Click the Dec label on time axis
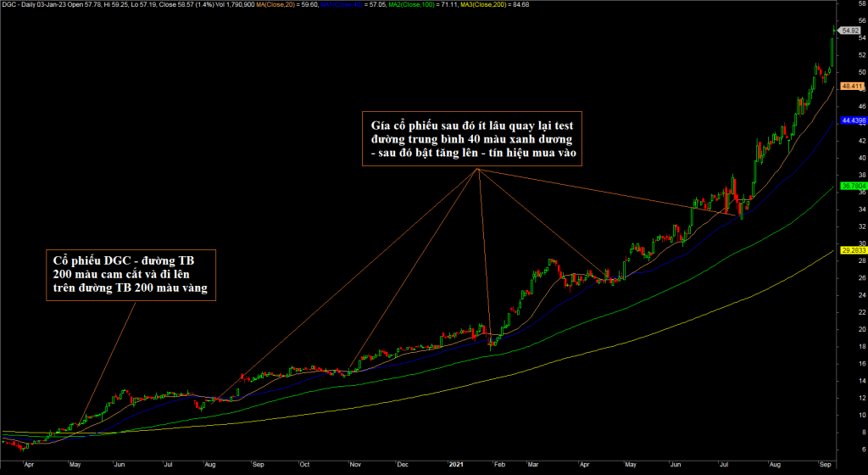Viewport: 868px width, 475px height. coord(403,465)
